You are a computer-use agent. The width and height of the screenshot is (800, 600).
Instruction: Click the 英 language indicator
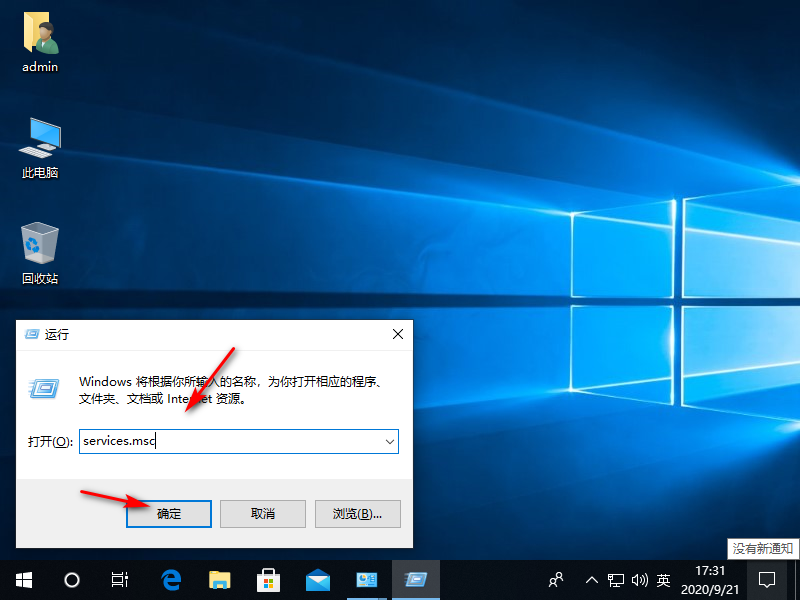pos(663,580)
